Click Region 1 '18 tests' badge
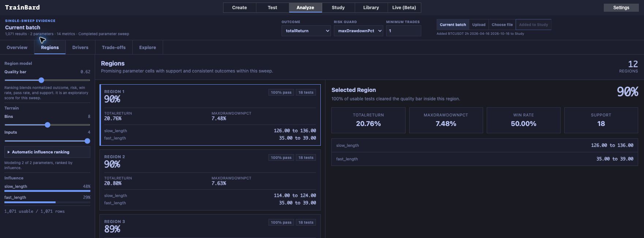This screenshot has height=238, width=644. pos(306,93)
